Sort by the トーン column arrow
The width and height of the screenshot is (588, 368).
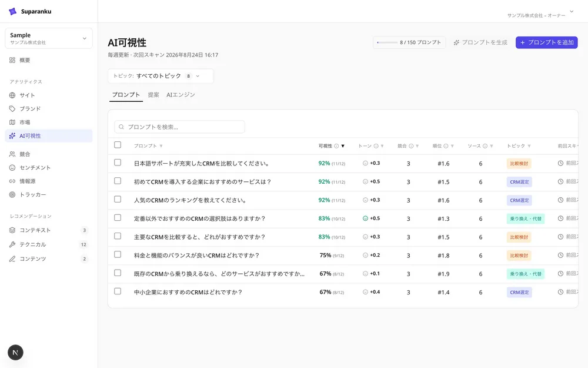tap(382, 146)
